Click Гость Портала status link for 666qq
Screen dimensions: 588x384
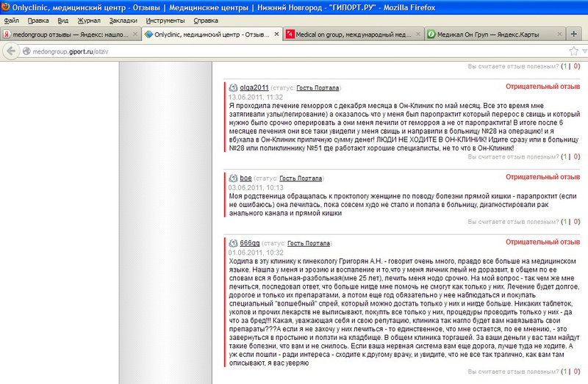[309, 243]
